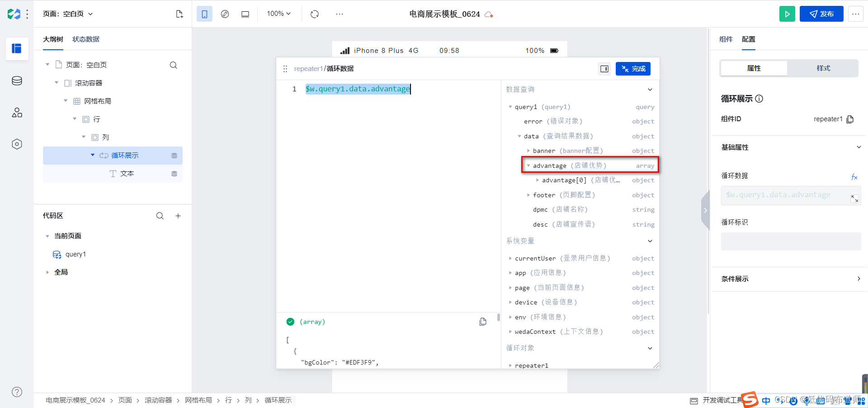Click the 循环展示 info icon

(759, 99)
